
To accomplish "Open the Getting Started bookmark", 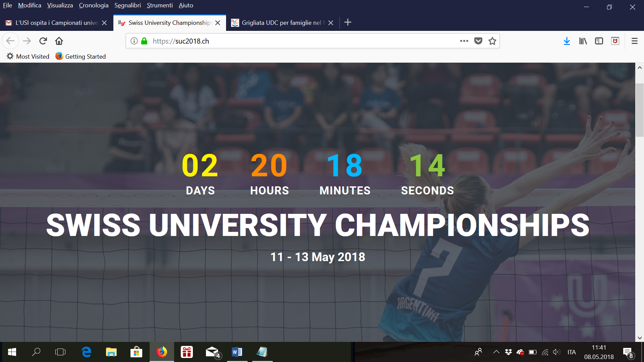I will pyautogui.click(x=80, y=56).
